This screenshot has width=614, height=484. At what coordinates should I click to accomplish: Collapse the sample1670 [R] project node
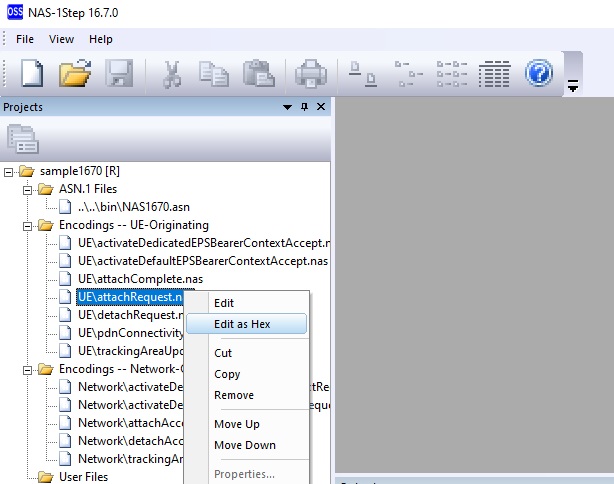(8, 172)
